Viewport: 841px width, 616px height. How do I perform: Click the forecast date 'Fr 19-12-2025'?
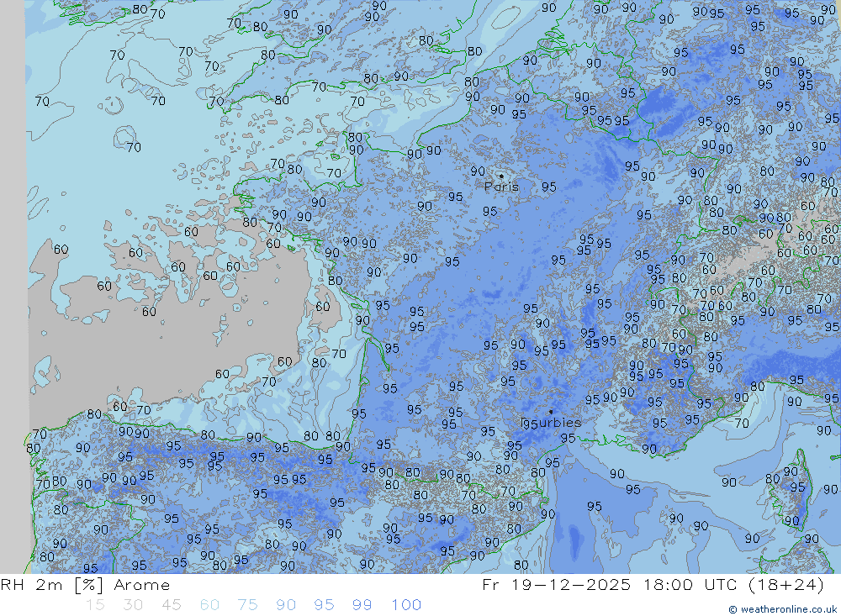[557, 584]
